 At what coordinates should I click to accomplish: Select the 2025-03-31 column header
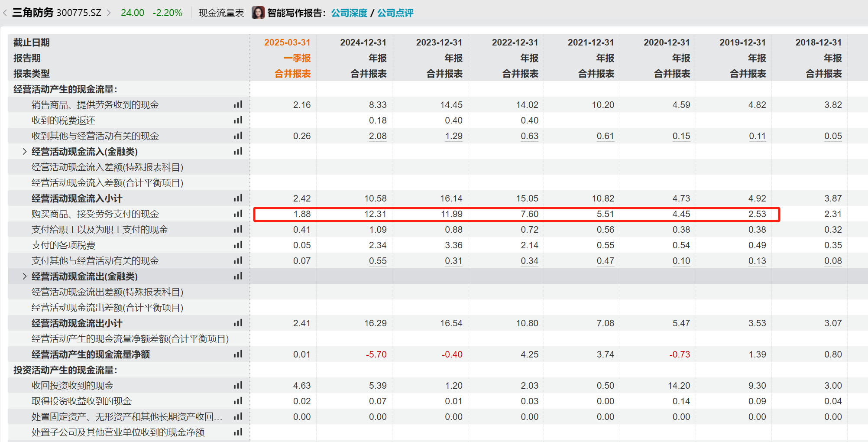tap(287, 42)
